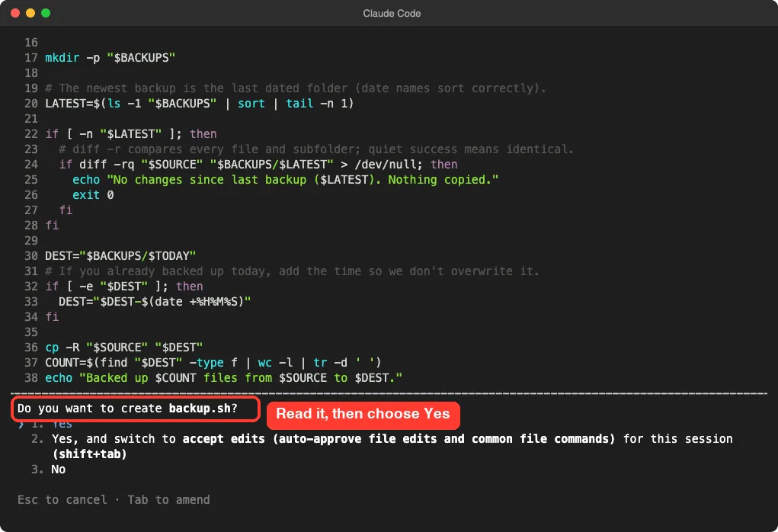Click the yellow minimize window button
This screenshot has width=778, height=532.
click(x=30, y=13)
